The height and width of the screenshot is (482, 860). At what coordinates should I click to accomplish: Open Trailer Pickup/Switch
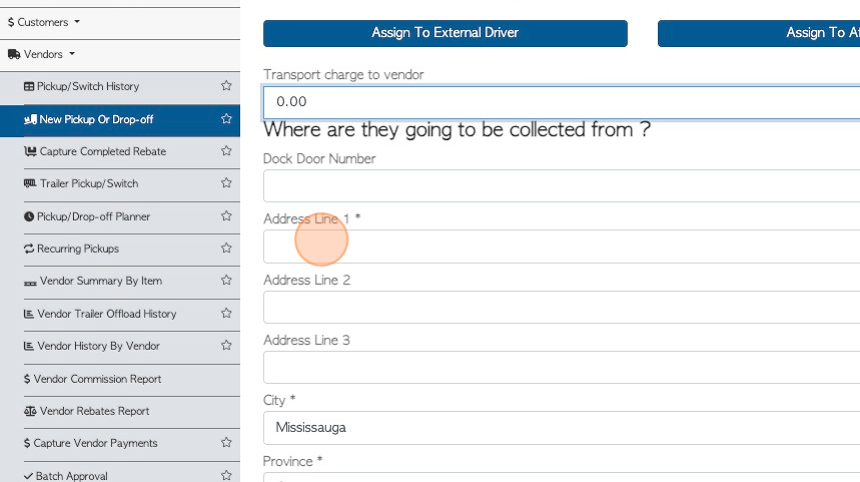89,184
